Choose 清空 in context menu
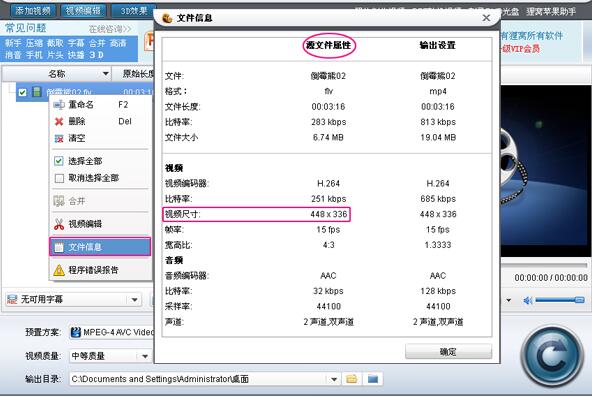The height and width of the screenshot is (397, 592). pyautogui.click(x=100, y=138)
